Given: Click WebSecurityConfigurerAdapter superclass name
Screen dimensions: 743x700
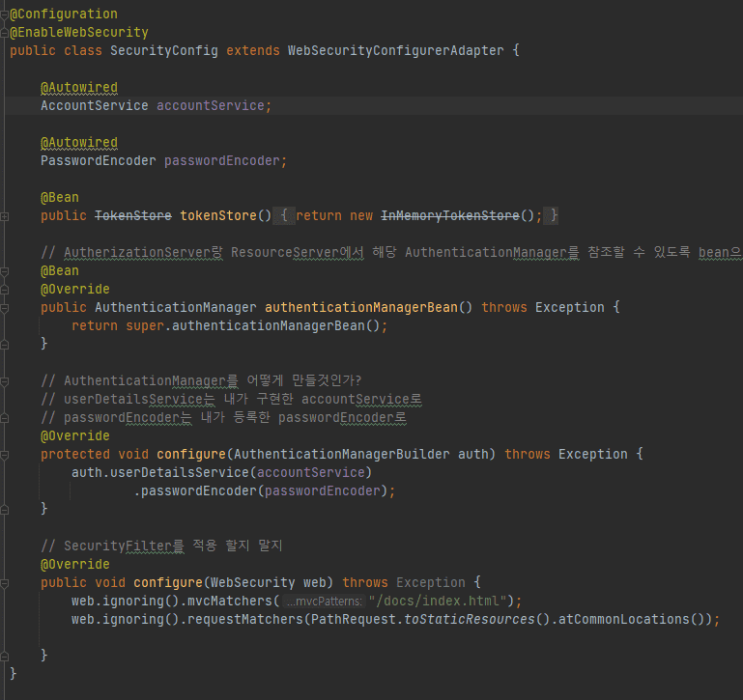Looking at the screenshot, I should [396, 50].
